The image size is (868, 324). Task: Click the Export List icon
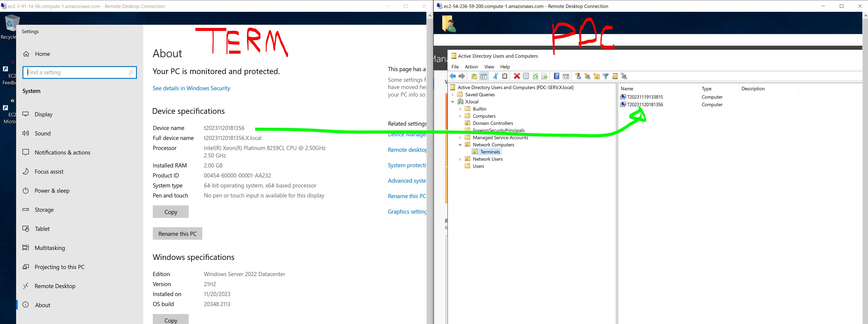(544, 76)
